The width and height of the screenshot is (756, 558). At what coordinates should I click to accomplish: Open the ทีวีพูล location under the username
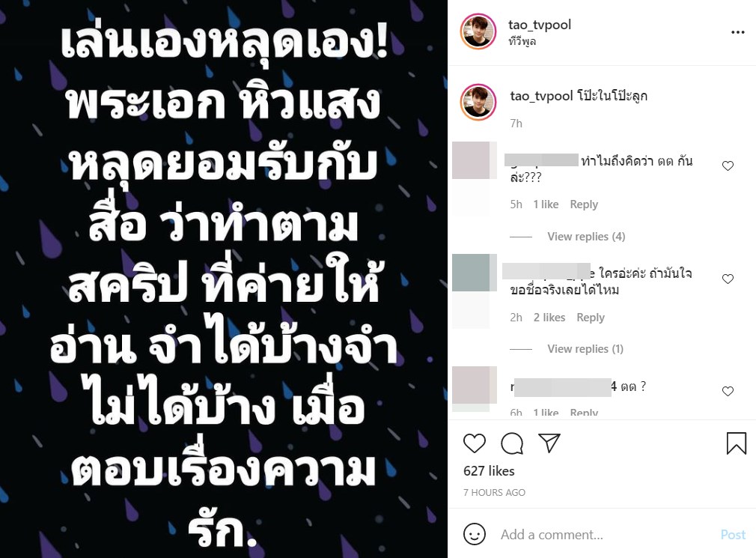pyautogui.click(x=522, y=41)
